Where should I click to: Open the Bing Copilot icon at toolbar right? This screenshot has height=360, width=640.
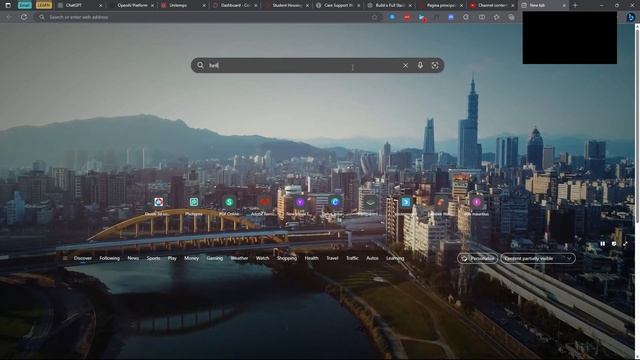(631, 17)
